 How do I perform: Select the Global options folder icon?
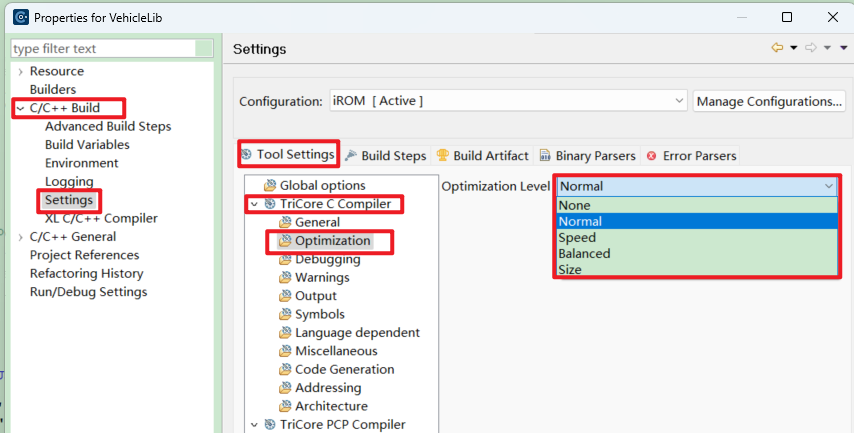270,186
